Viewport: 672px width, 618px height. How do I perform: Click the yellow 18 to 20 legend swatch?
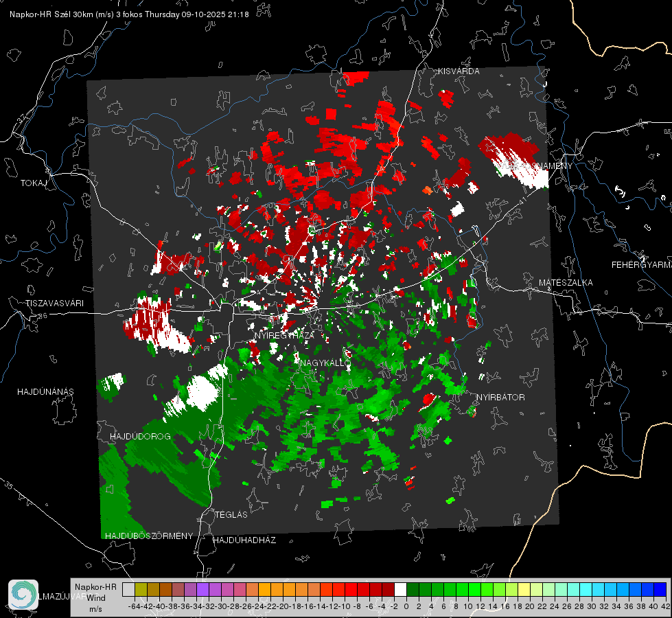point(524,590)
